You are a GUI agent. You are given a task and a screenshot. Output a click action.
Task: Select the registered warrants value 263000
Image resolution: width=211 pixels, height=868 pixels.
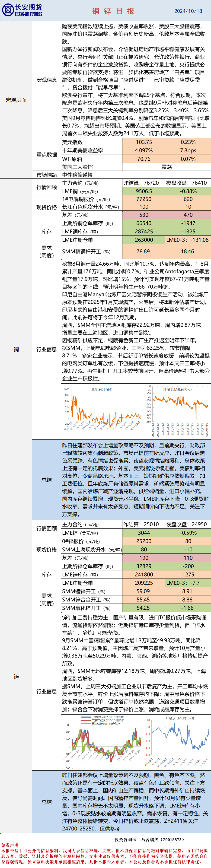pos(144,240)
